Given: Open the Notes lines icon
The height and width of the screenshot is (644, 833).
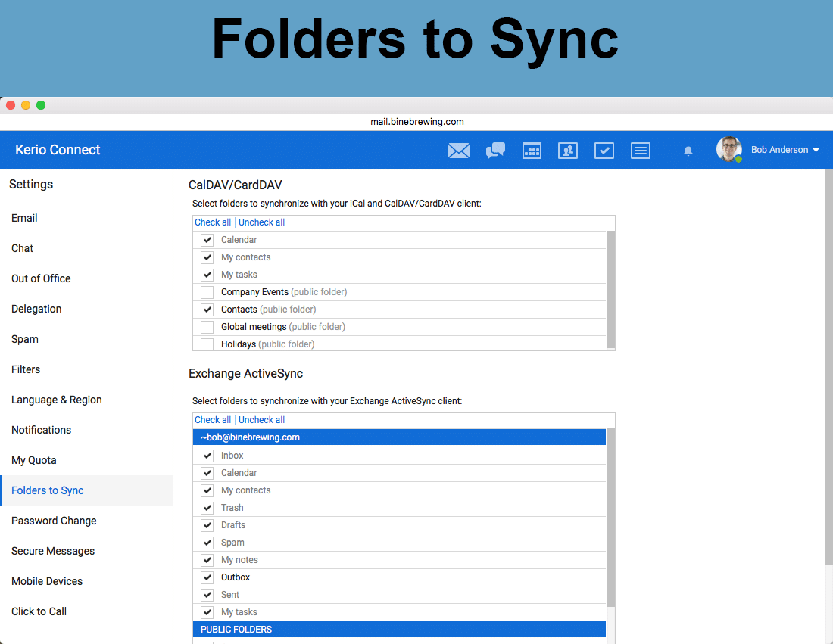Looking at the screenshot, I should [x=640, y=151].
